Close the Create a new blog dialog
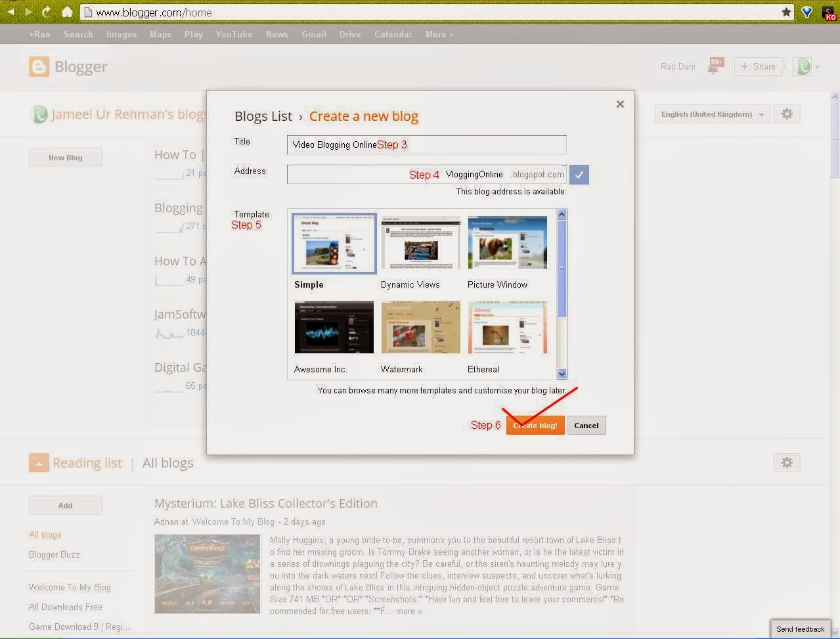The image size is (840, 639). coord(620,104)
